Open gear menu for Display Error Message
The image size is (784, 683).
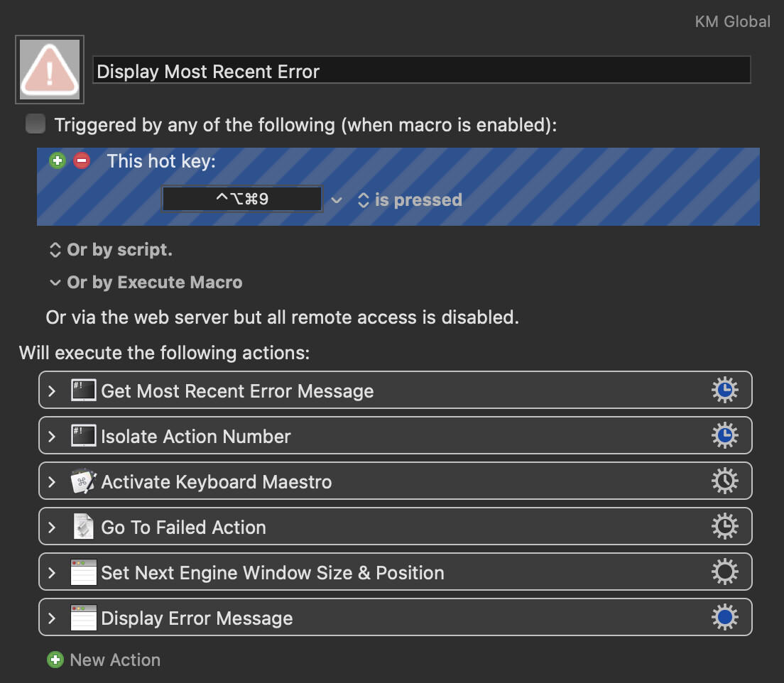(724, 618)
